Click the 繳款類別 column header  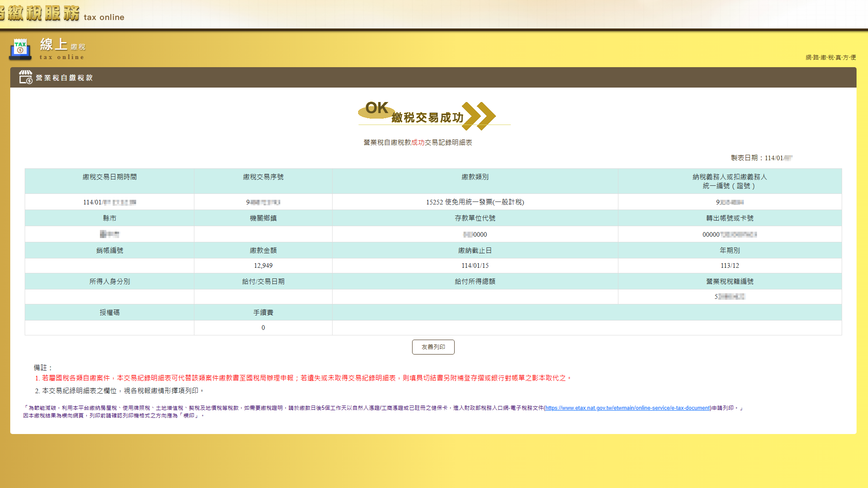pyautogui.click(x=475, y=177)
